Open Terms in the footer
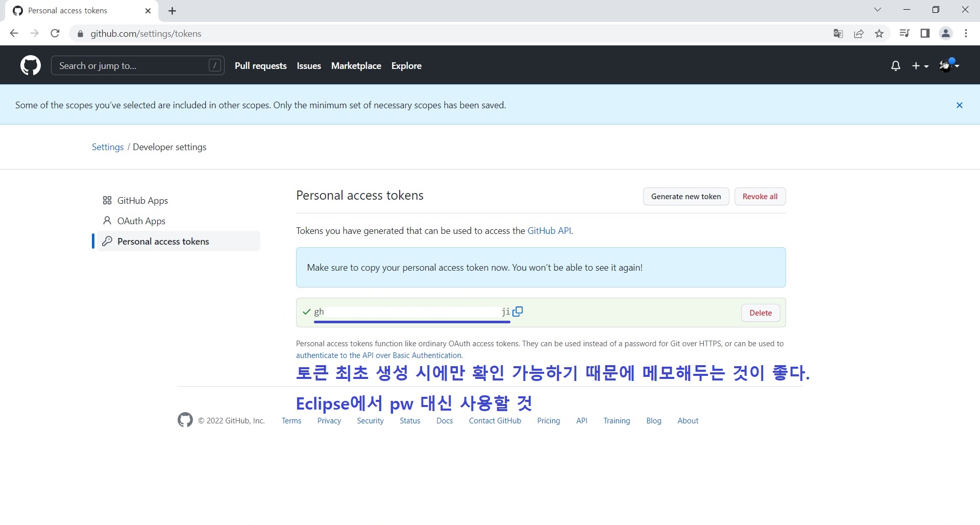 pos(291,421)
